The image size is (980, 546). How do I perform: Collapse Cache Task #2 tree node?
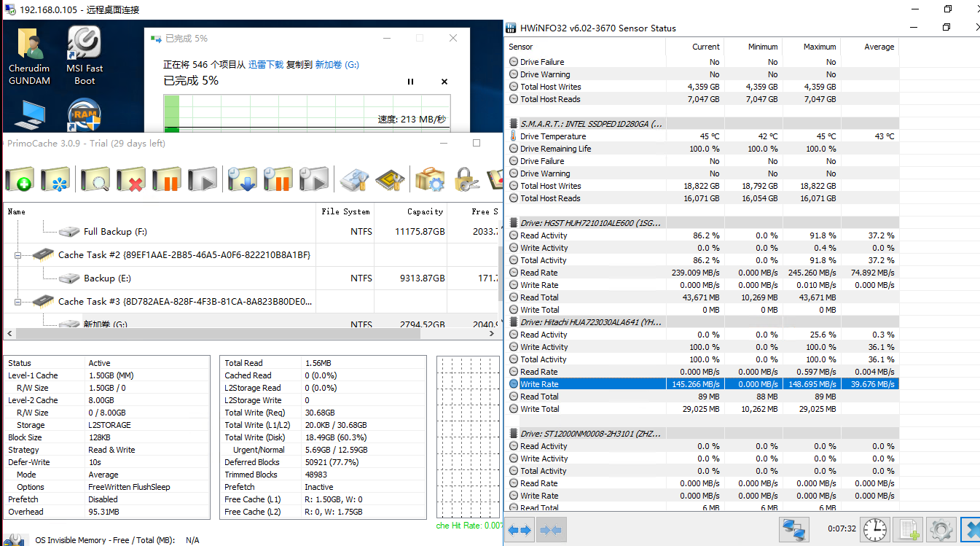[19, 254]
